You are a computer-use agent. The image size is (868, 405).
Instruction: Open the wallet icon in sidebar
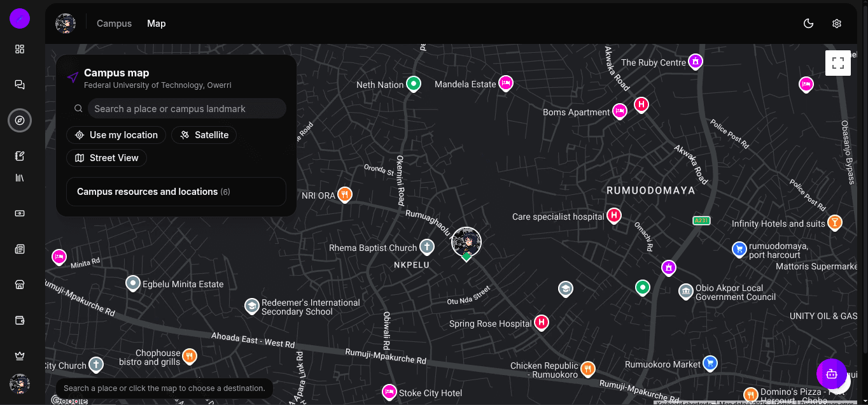pos(20,320)
